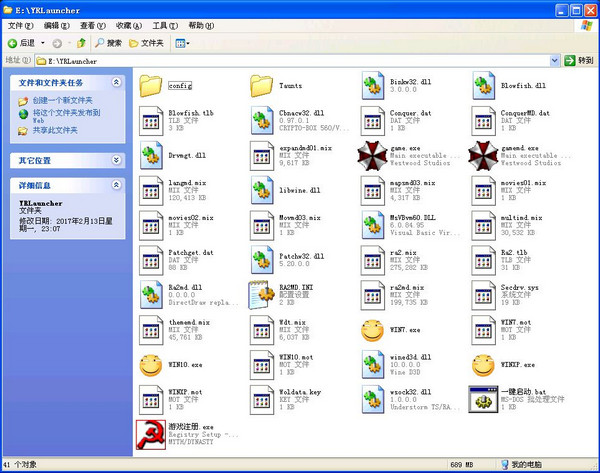Select the 游戏注册.exe hammer and sickle icon
Image resolution: width=600 pixels, height=473 pixels.
[x=151, y=435]
